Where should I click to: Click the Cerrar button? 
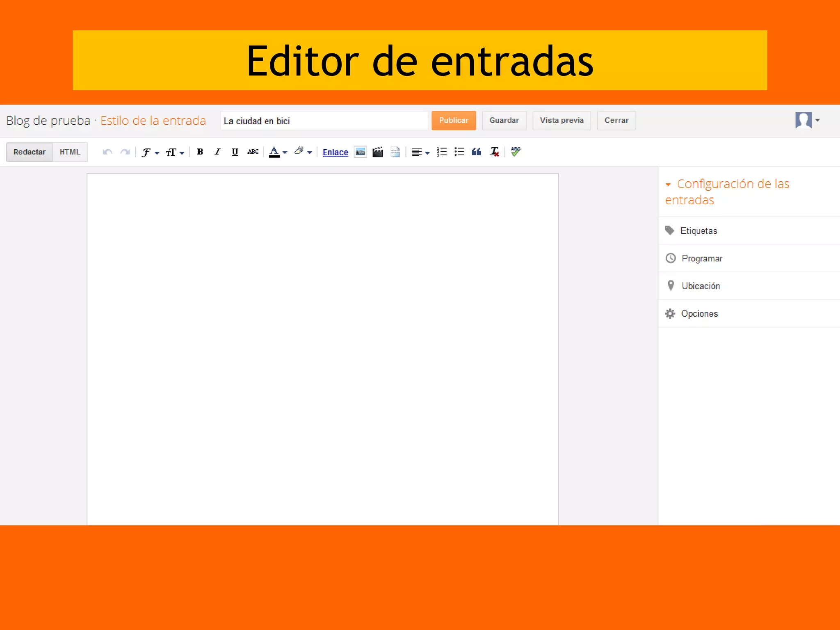(x=616, y=121)
